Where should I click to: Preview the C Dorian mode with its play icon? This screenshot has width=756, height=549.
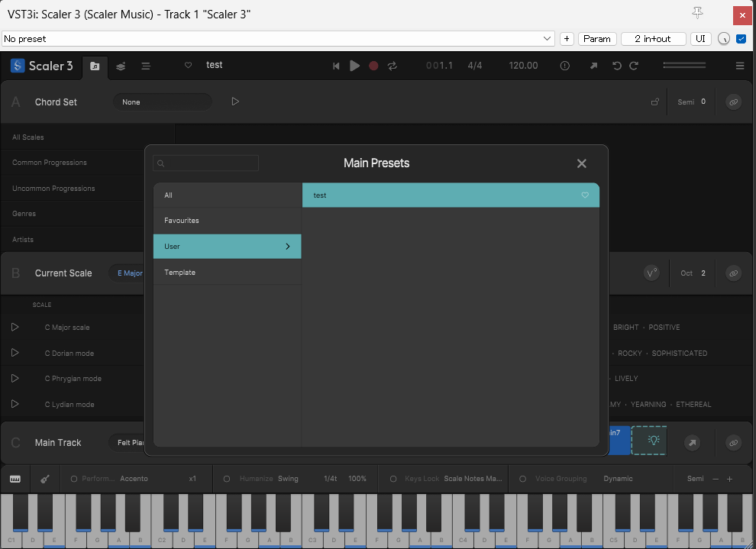pyautogui.click(x=15, y=353)
